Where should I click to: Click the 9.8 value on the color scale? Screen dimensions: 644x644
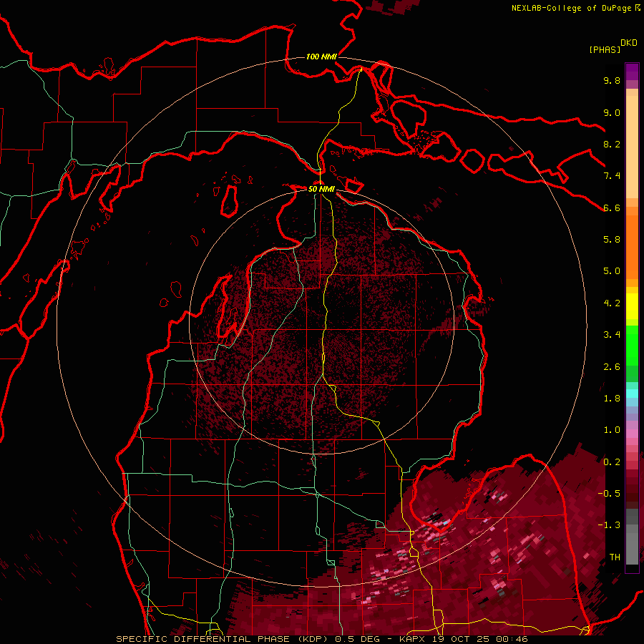pyautogui.click(x=612, y=80)
